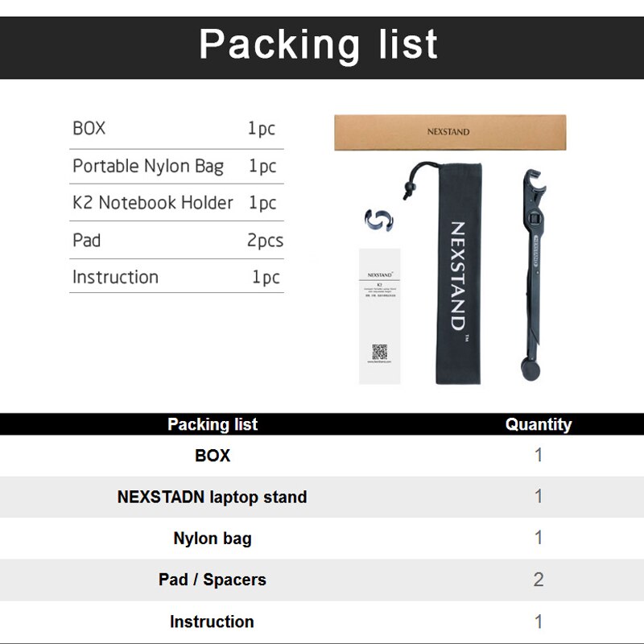Select the "Nylon bag" table row
This screenshot has height=644, width=644.
click(x=213, y=539)
